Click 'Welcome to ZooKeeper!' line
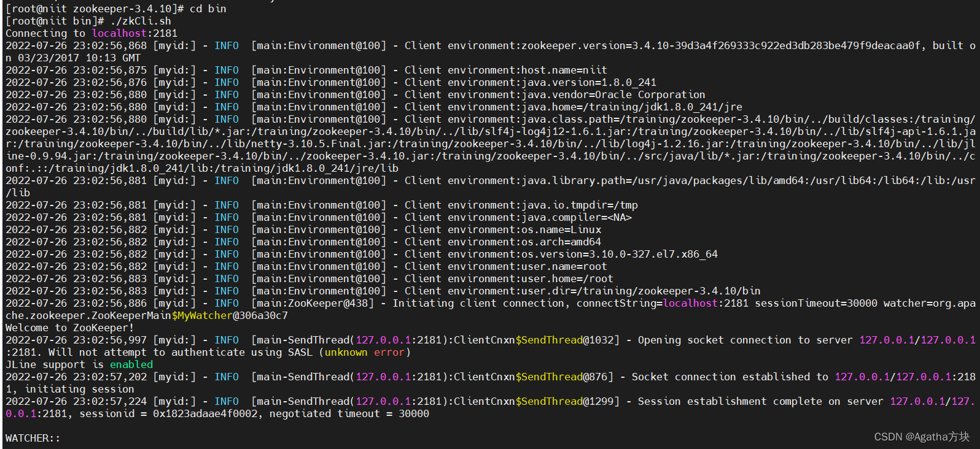This screenshot has height=449, width=980. click(x=70, y=328)
